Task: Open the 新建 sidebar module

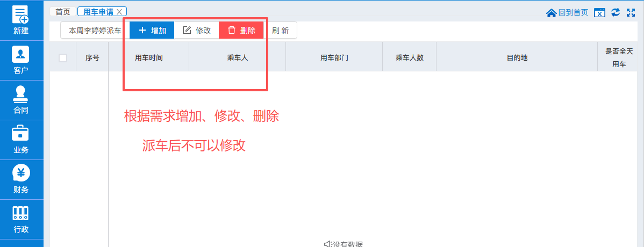Action: 22,20
